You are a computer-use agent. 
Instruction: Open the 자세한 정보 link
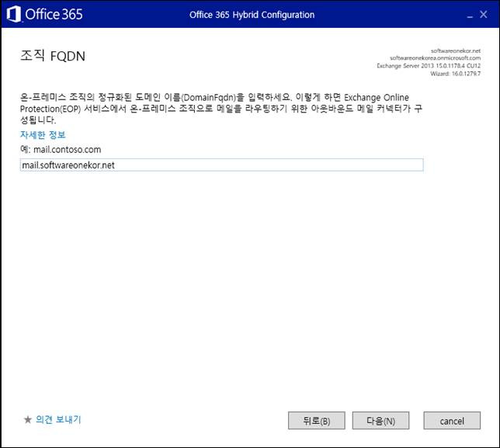[43, 135]
